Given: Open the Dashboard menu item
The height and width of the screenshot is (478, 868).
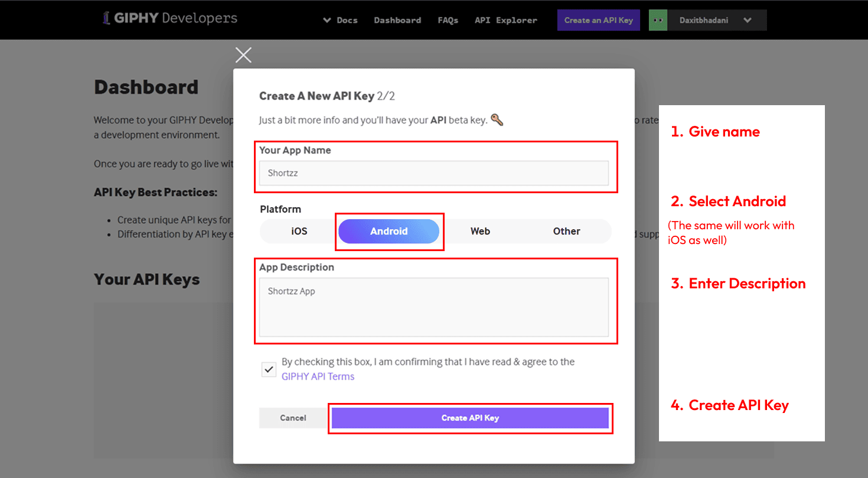Looking at the screenshot, I should coord(397,19).
